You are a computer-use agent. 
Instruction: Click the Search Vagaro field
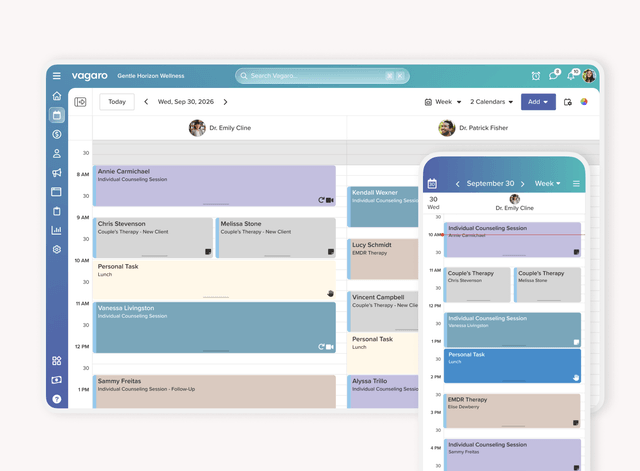(x=322, y=76)
